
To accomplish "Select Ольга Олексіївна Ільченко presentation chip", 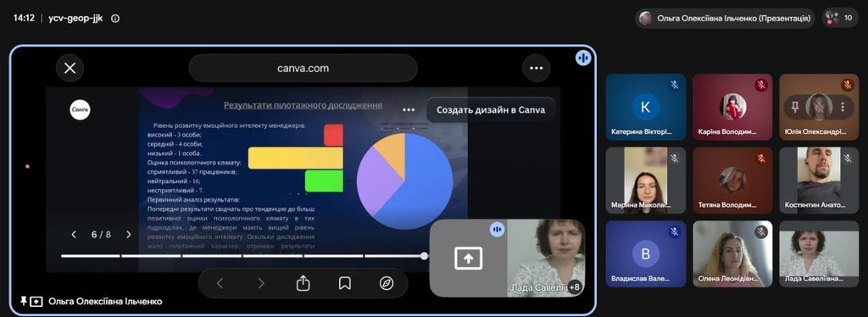I will 725,19.
